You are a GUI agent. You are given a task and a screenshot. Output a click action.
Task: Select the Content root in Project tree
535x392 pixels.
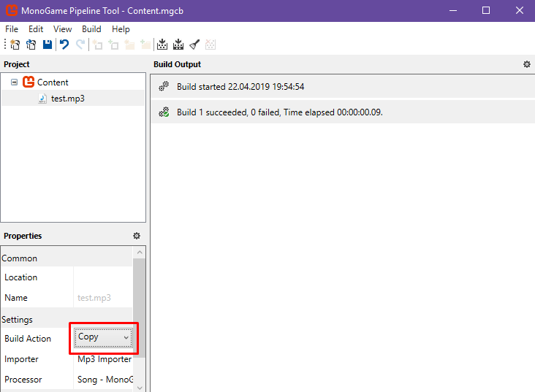(53, 82)
